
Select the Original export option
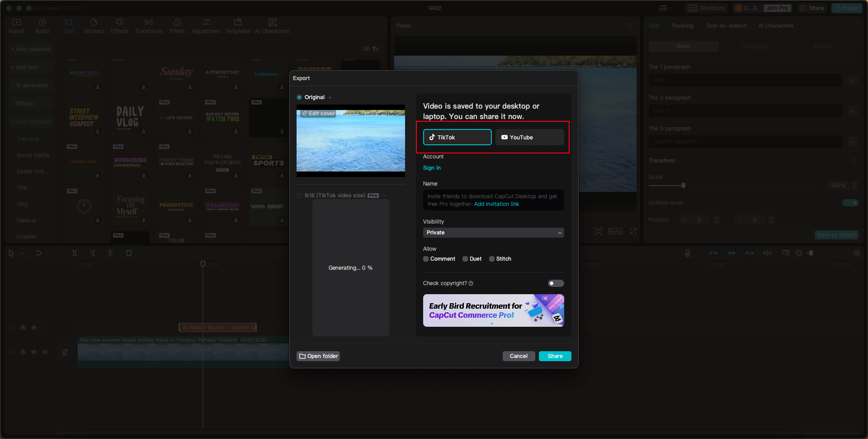pos(299,97)
